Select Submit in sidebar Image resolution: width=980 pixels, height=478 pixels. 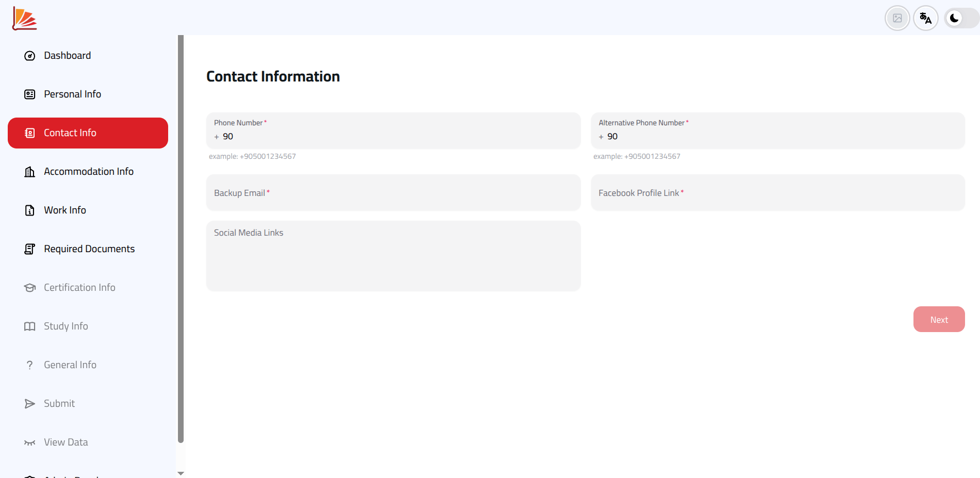[88, 404]
